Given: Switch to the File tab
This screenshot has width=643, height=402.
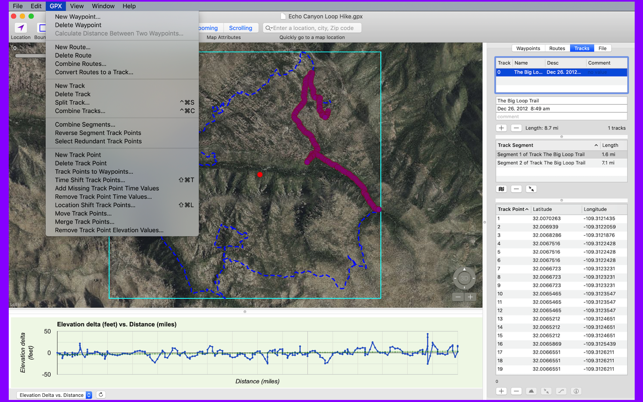Looking at the screenshot, I should [602, 48].
